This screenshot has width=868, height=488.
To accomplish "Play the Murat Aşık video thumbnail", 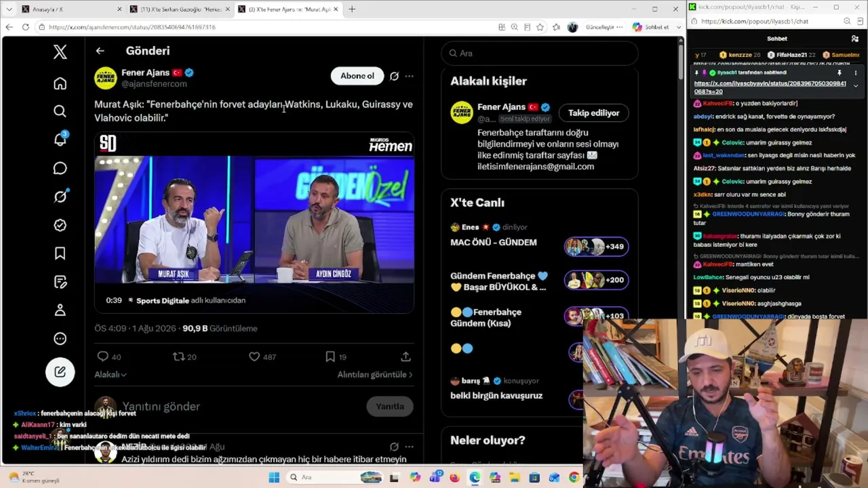I will pos(254,222).
